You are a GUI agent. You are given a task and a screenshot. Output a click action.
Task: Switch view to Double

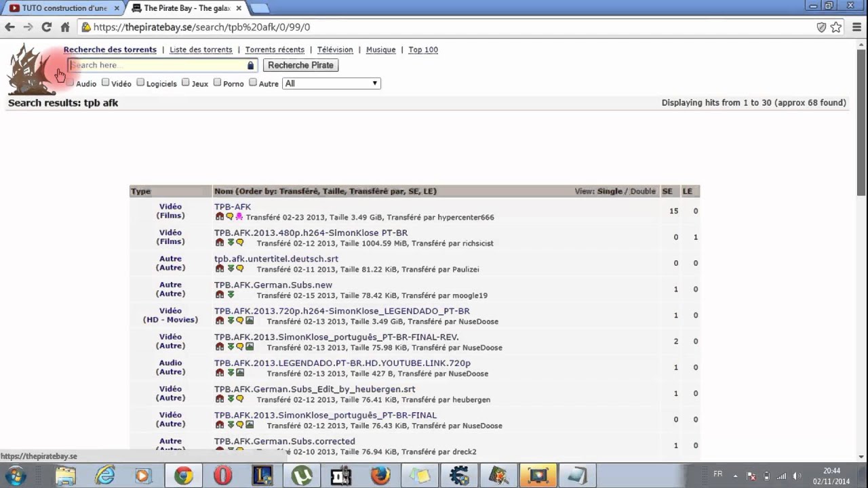click(x=643, y=191)
